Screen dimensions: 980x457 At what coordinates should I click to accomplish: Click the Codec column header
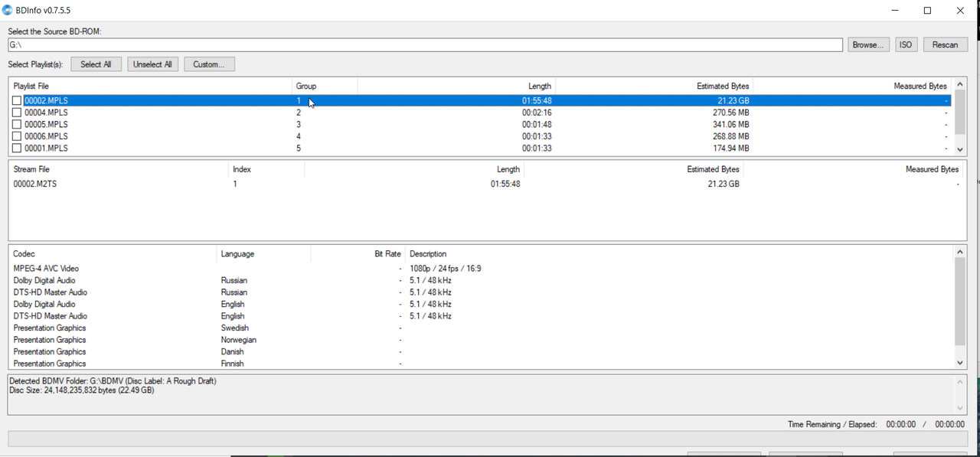click(x=113, y=253)
